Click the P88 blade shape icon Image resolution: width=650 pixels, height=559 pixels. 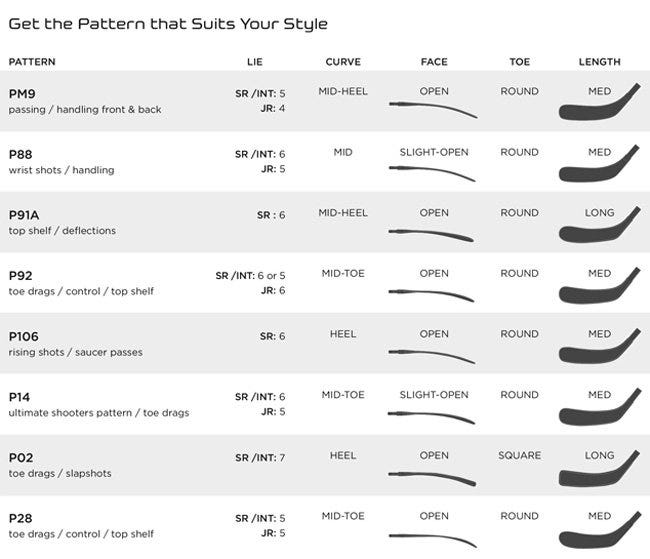click(x=598, y=166)
